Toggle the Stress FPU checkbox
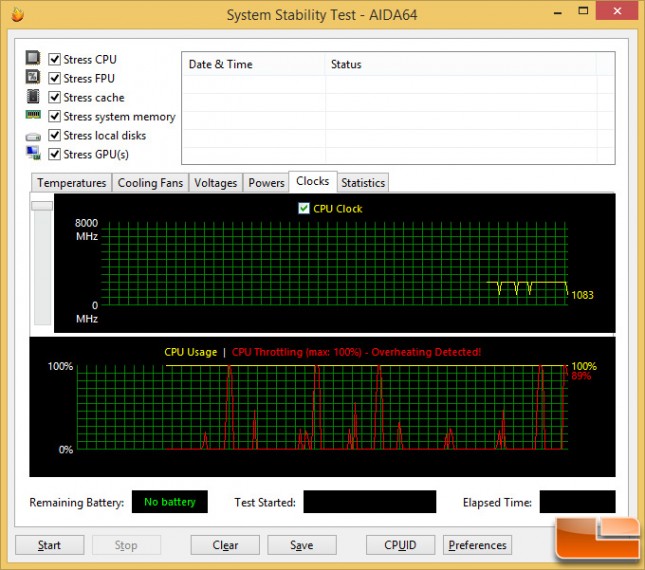This screenshot has height=570, width=645. [54, 78]
